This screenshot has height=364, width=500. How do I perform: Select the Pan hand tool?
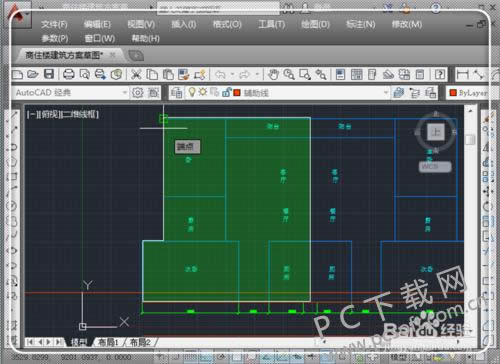coord(273,74)
